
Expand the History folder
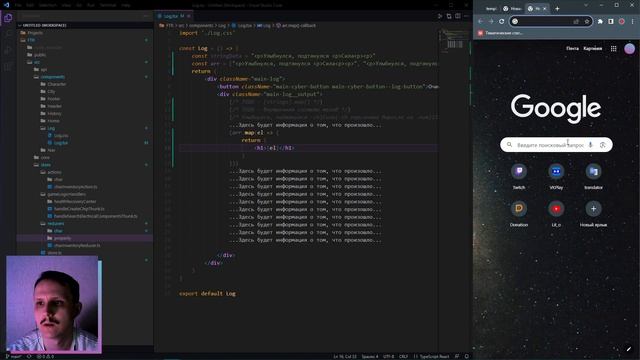(x=54, y=113)
